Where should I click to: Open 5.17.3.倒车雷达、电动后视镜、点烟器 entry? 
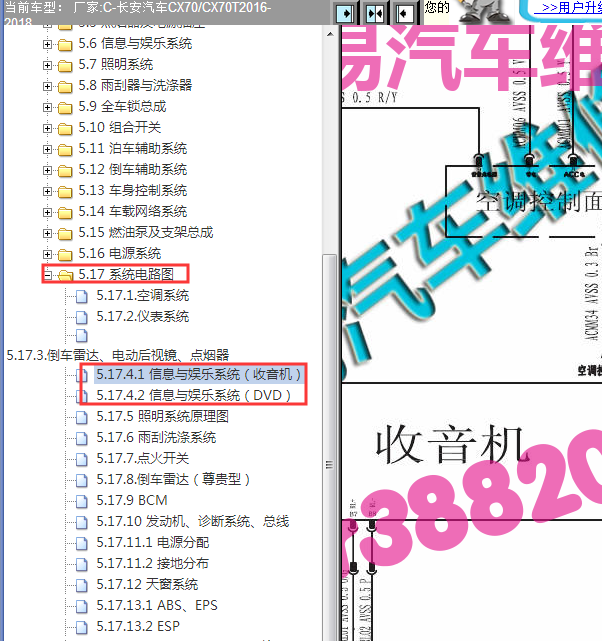point(118,355)
